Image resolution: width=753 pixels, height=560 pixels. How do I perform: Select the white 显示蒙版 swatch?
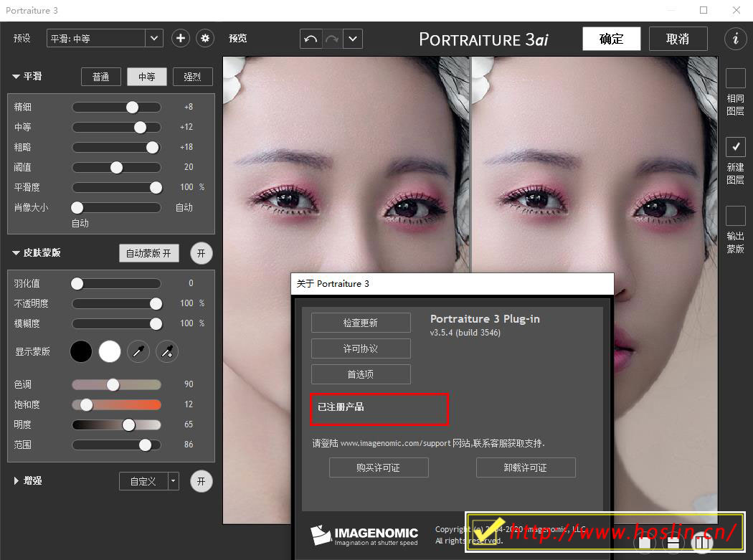pyautogui.click(x=110, y=351)
